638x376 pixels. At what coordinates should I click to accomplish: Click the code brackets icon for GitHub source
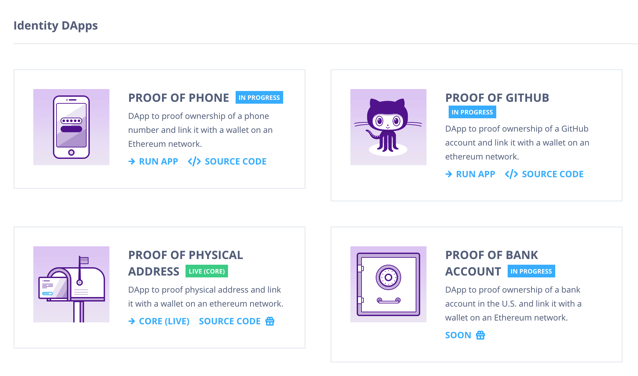(x=511, y=174)
